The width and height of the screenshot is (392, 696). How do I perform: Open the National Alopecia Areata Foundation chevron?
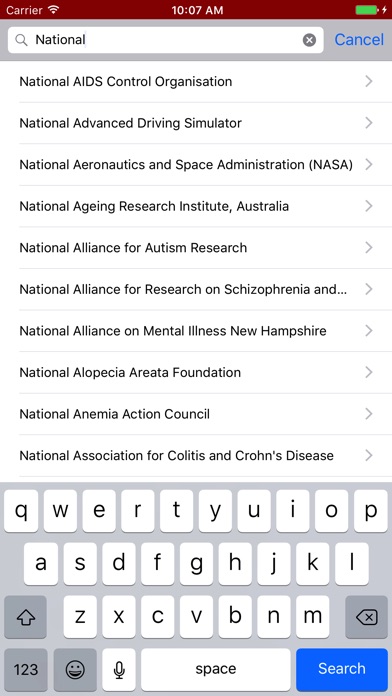[x=368, y=372]
